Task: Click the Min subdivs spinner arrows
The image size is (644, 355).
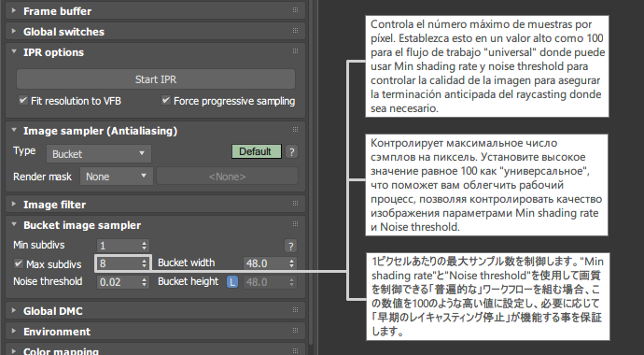Action: click(144, 246)
